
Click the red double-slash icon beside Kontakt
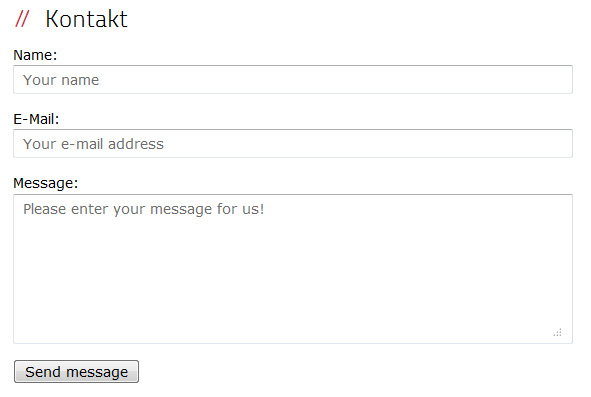22,19
